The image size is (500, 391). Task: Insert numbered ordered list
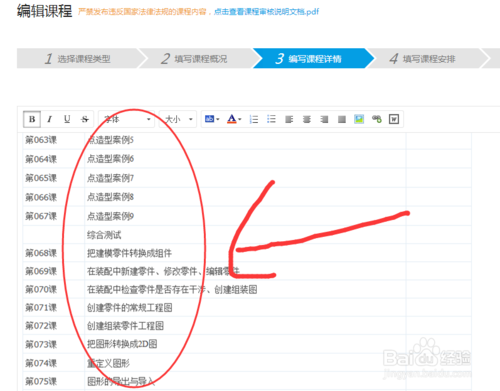tap(254, 119)
